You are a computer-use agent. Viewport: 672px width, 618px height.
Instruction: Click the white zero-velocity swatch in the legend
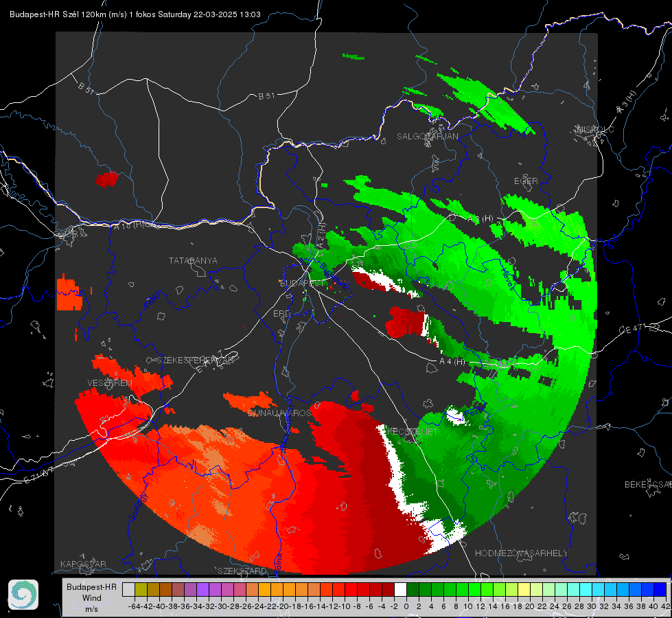(400, 590)
